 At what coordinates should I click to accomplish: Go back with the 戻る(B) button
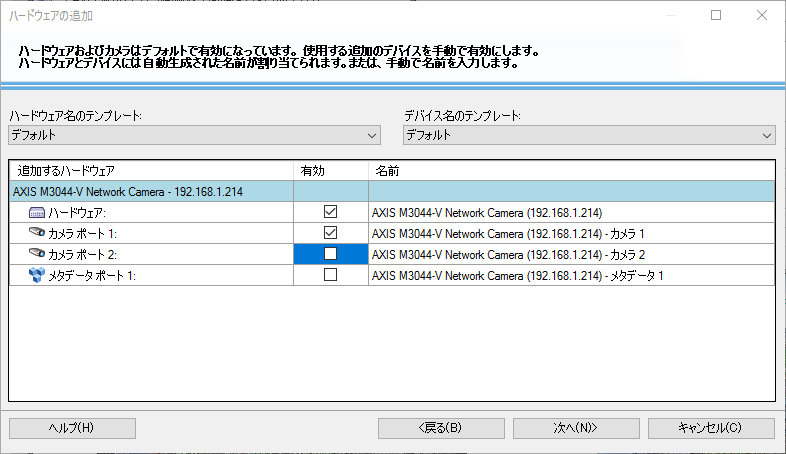tap(441, 428)
